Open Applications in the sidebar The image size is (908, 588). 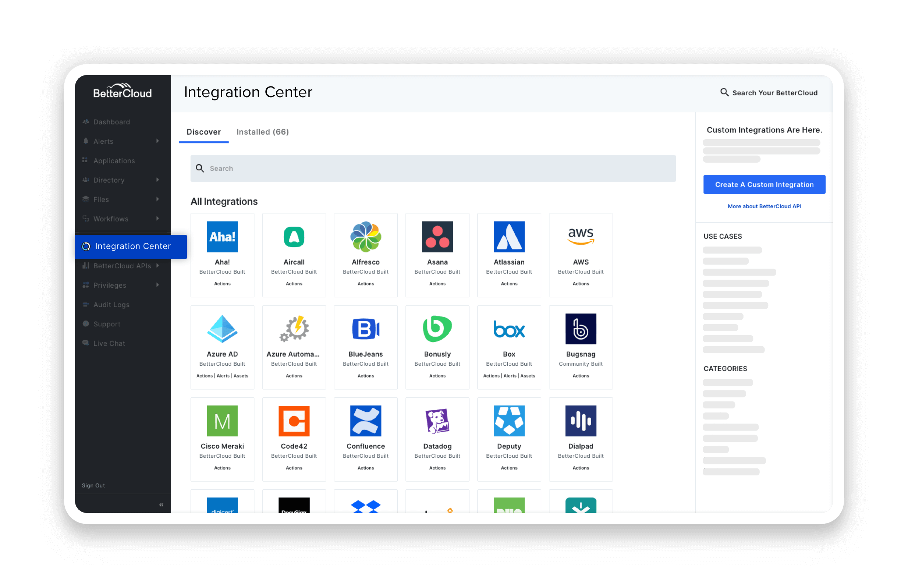point(114,161)
